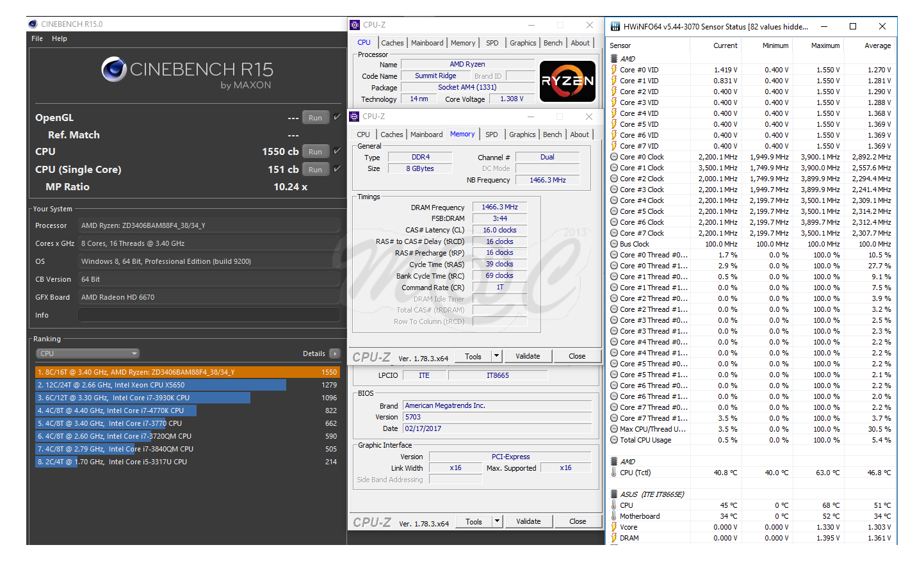Viewport: 924px width, 561px height.
Task: Click the CPU-Z icon in the front Memory window title bar
Action: [x=354, y=117]
